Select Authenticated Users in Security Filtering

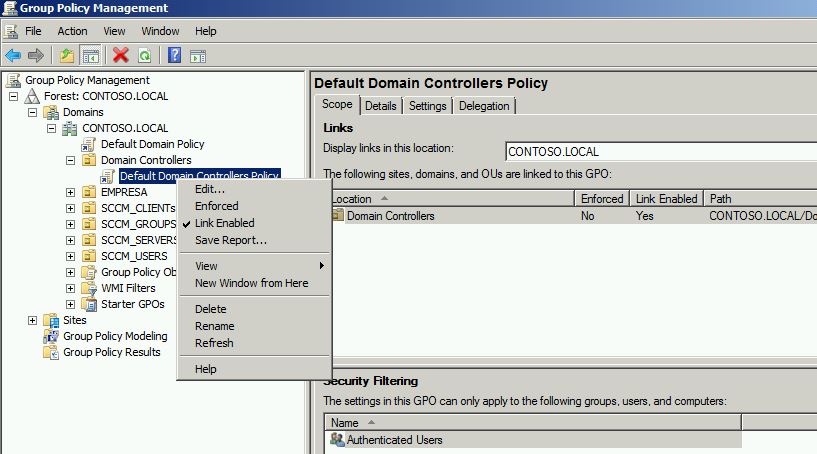pos(394,440)
